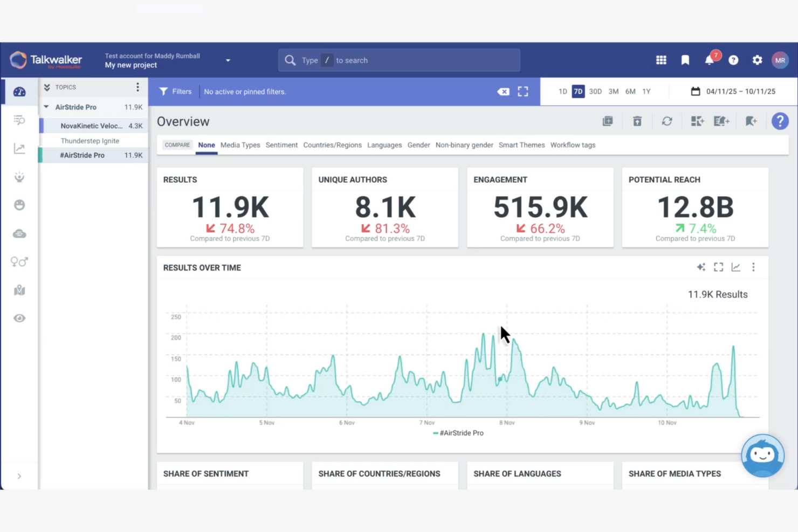Compare by Non-binary gender
798x532 pixels.
(464, 145)
